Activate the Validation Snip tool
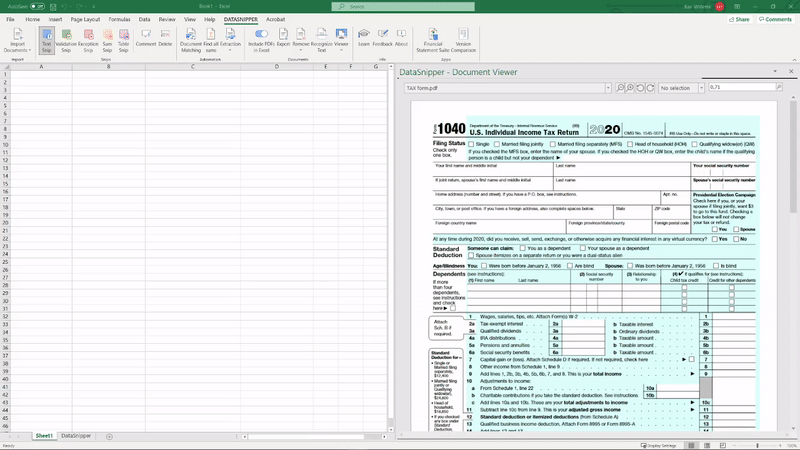The image size is (800, 450). [66, 40]
